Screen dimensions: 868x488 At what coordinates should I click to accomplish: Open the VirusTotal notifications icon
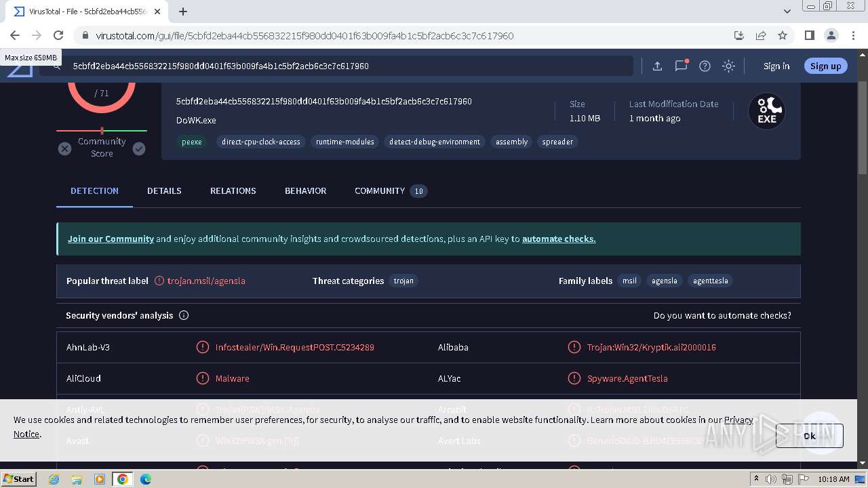tap(681, 66)
